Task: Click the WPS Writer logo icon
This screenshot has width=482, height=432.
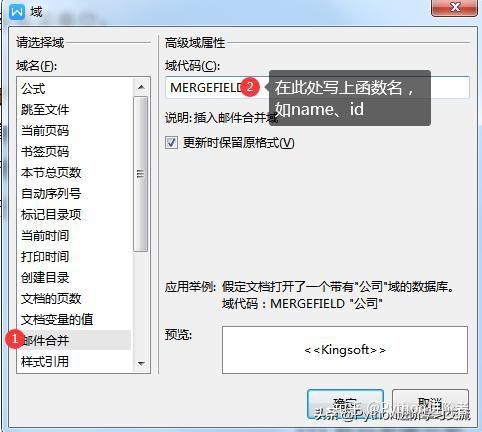Action: pyautogui.click(x=17, y=12)
